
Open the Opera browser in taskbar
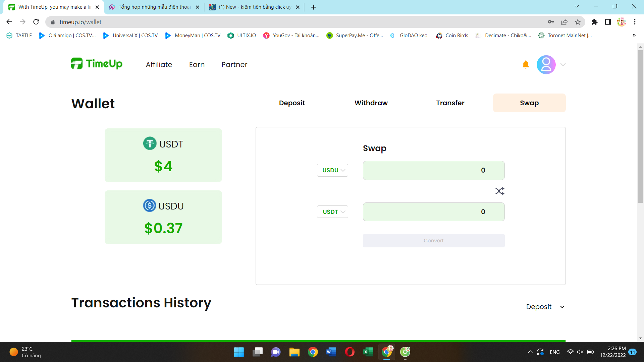point(350,352)
